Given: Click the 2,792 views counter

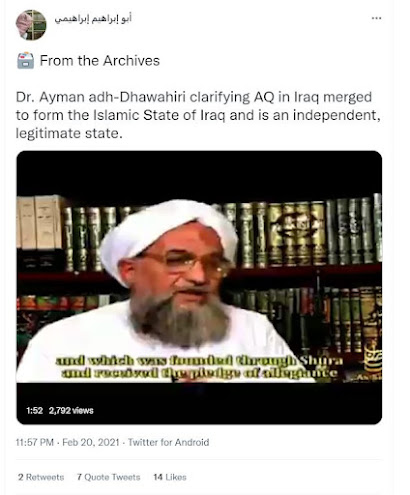Looking at the screenshot, I should pos(71,410).
